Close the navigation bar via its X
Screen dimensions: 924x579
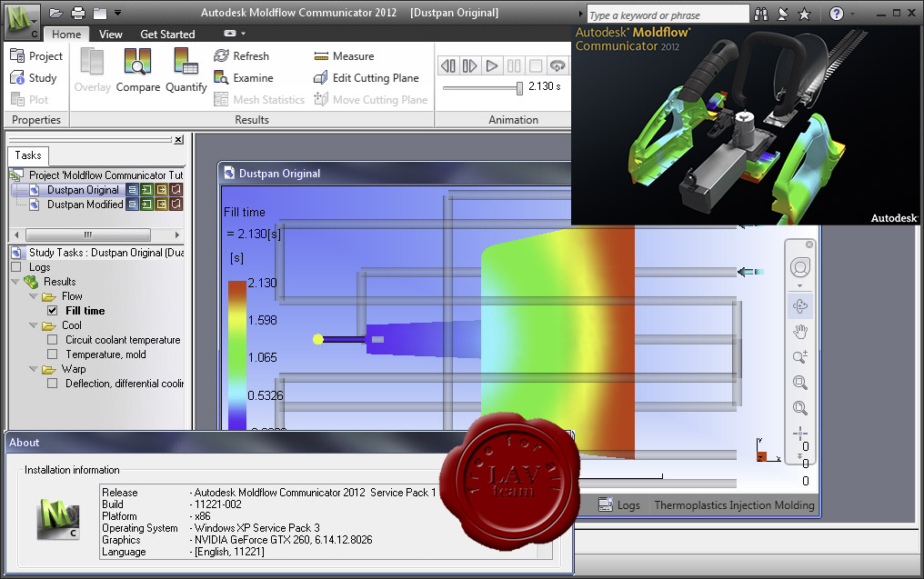click(809, 244)
